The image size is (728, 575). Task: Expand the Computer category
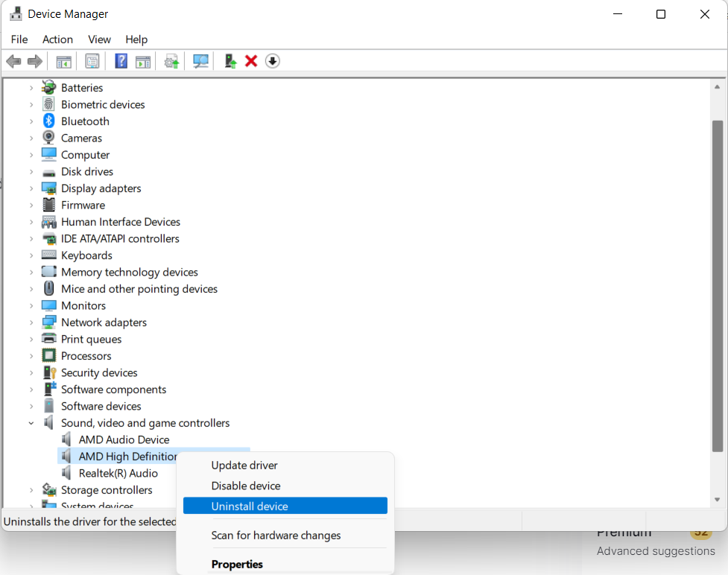point(31,155)
